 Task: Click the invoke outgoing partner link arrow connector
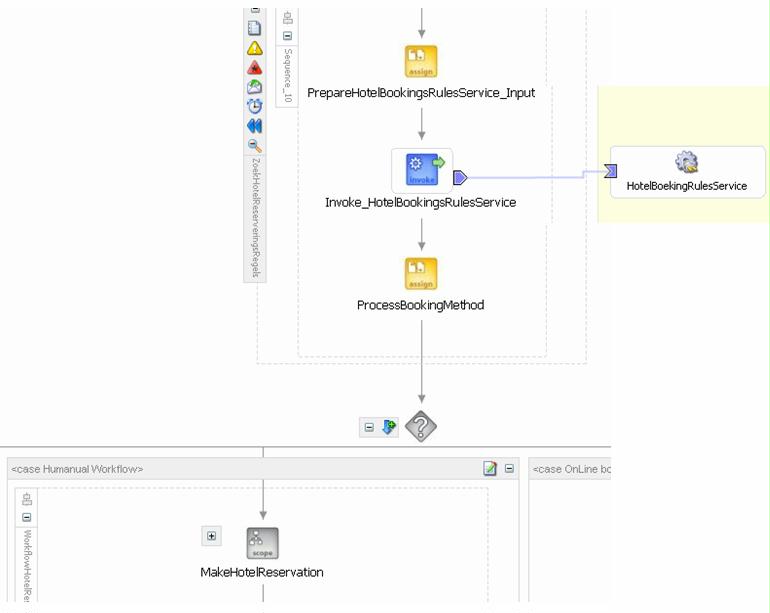pyautogui.click(x=460, y=177)
